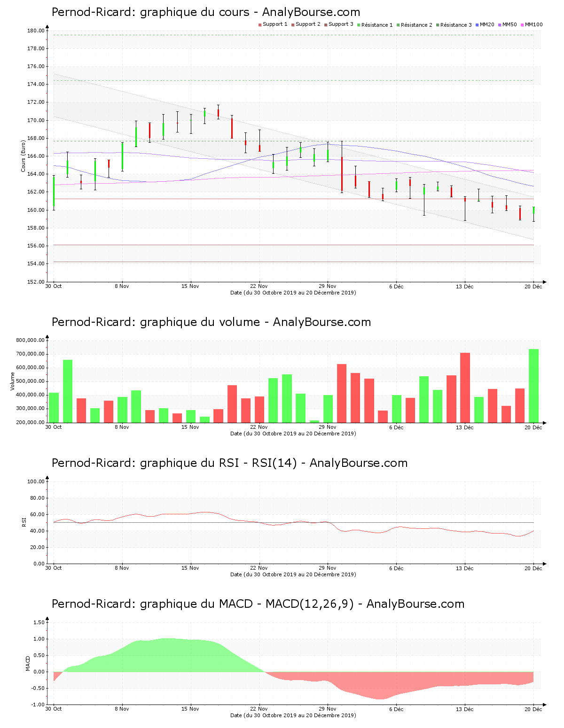The width and height of the screenshot is (564, 728).
Task: Click the first green volume bar at 30 Oct
Action: point(54,407)
